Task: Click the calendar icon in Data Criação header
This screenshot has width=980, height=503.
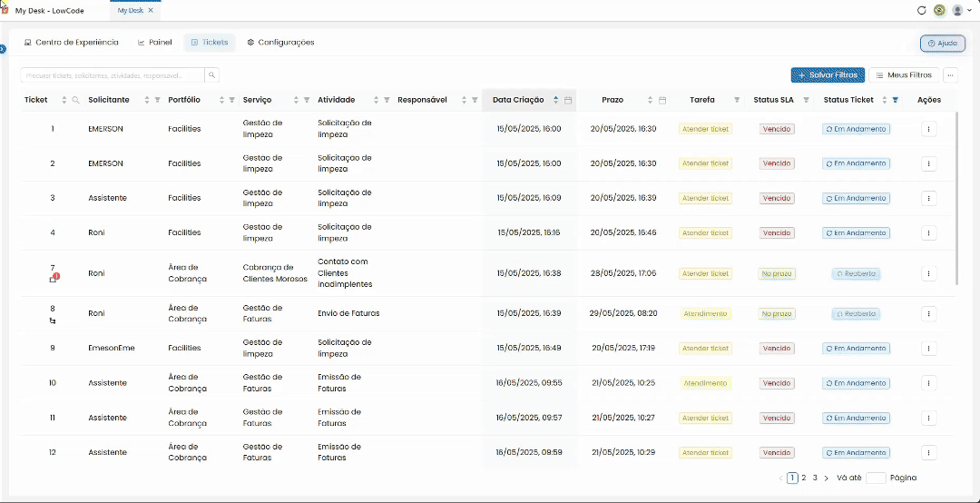Action: pyautogui.click(x=568, y=100)
